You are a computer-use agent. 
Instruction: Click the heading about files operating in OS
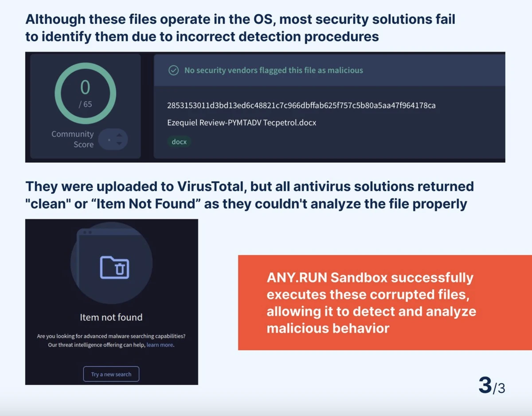[x=240, y=27]
